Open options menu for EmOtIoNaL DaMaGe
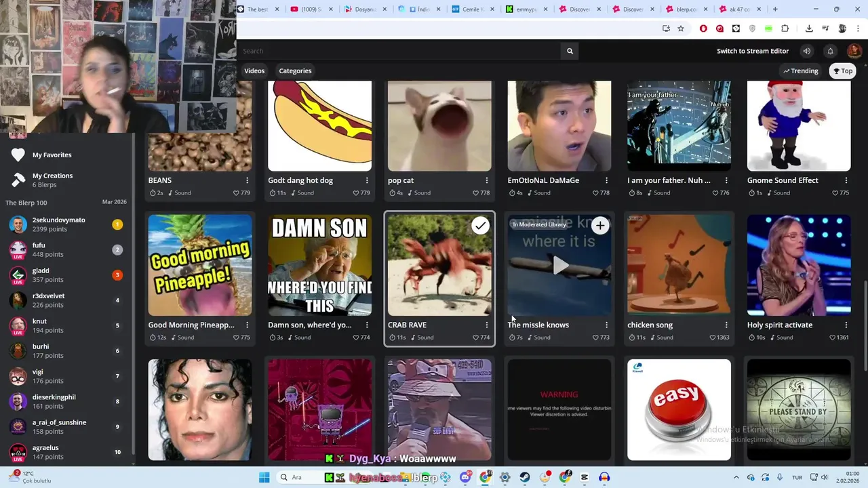Viewport: 868px width, 488px height. pos(606,180)
